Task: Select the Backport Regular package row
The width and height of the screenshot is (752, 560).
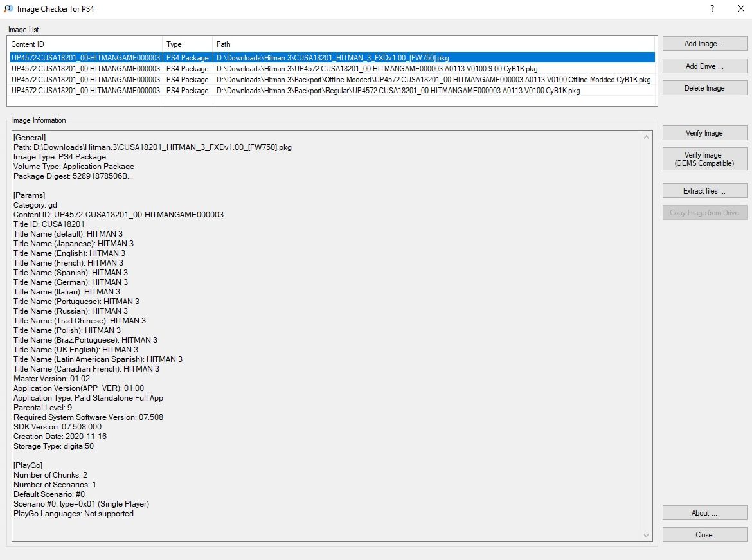Action: point(398,91)
